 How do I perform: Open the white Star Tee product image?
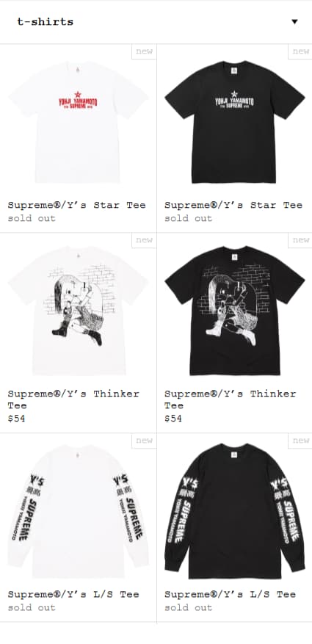[x=78, y=122]
